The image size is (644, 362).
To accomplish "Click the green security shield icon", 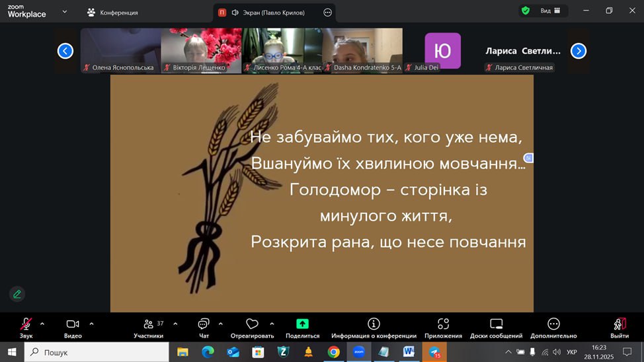I will pos(526,11).
